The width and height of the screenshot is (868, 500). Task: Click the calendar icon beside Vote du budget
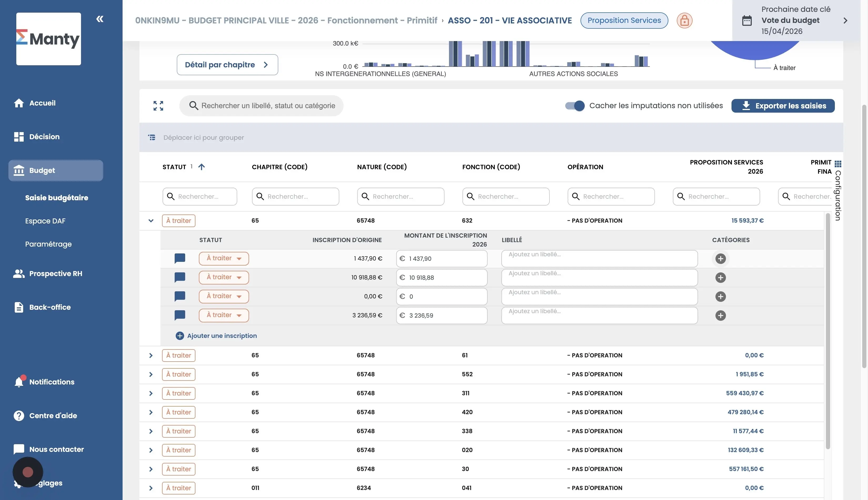(747, 21)
